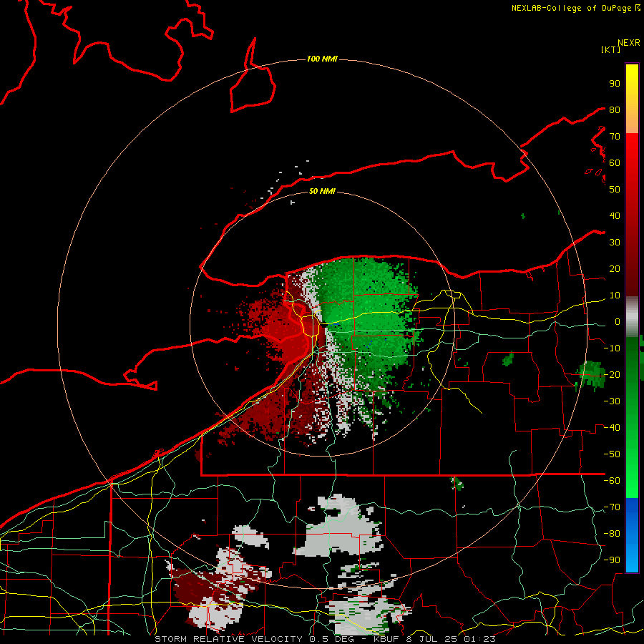
Task: Click the -80 value on the velocity scale
Action: 612,534
